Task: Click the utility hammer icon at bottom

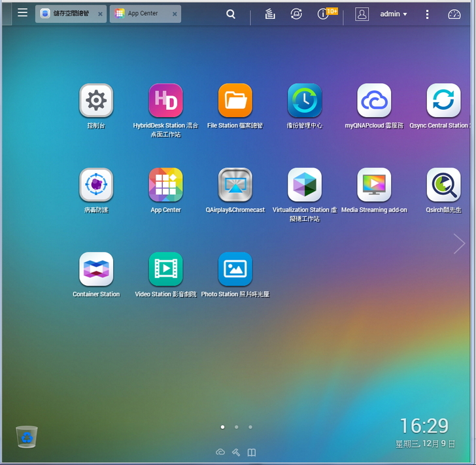Action: [236, 453]
